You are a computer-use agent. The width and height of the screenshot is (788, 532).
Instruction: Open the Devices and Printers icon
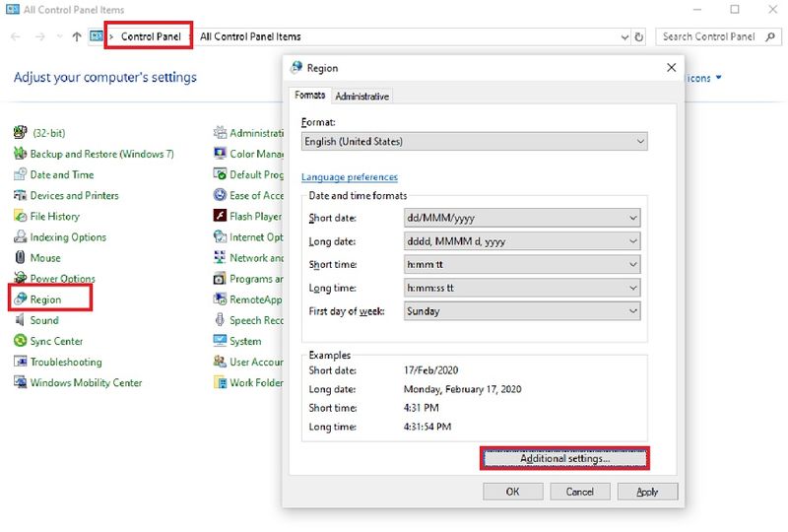[x=21, y=195]
